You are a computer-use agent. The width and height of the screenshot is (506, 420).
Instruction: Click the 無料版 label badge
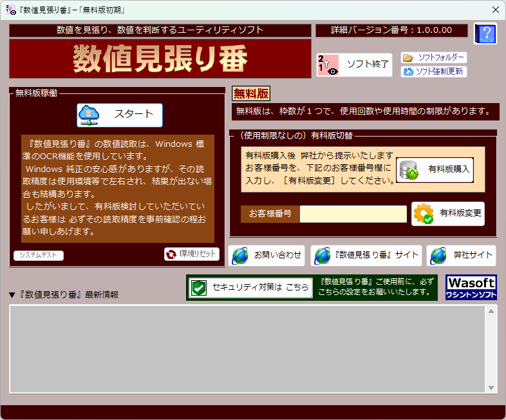click(x=251, y=94)
